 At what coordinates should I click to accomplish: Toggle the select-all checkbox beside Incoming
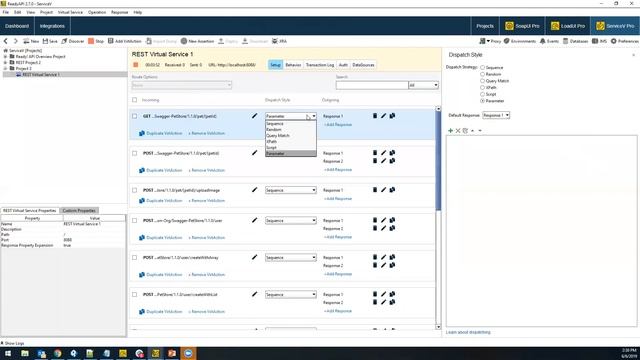(x=134, y=100)
